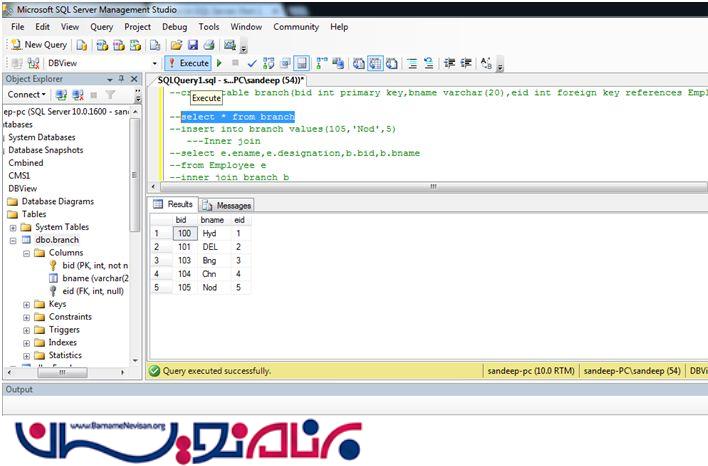
Task: Click the New Query button
Action: pyautogui.click(x=39, y=45)
